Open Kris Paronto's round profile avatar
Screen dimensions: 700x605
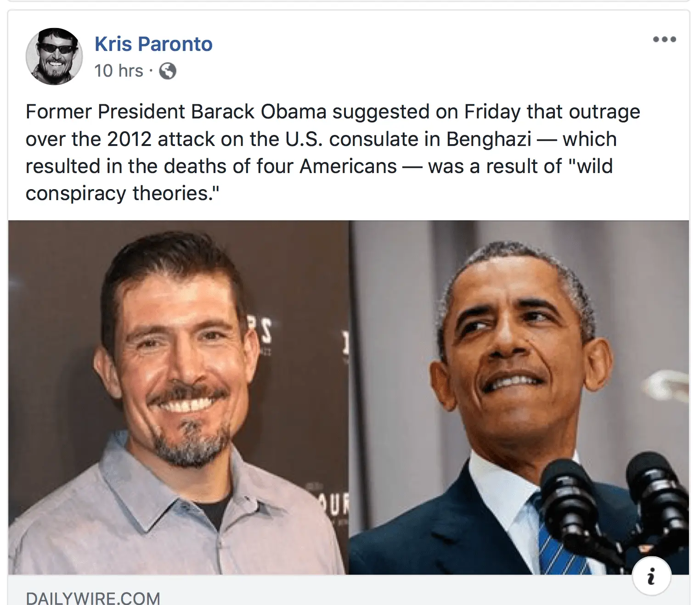pos(54,56)
